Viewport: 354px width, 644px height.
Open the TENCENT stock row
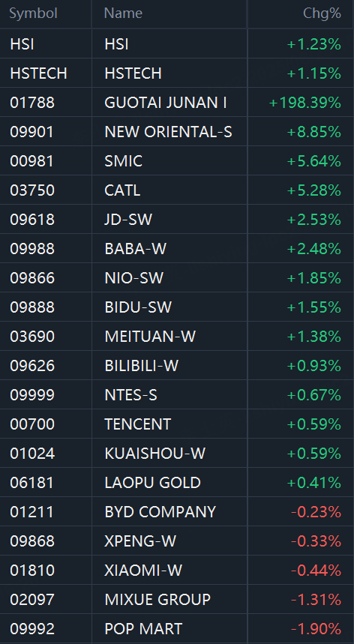177,424
